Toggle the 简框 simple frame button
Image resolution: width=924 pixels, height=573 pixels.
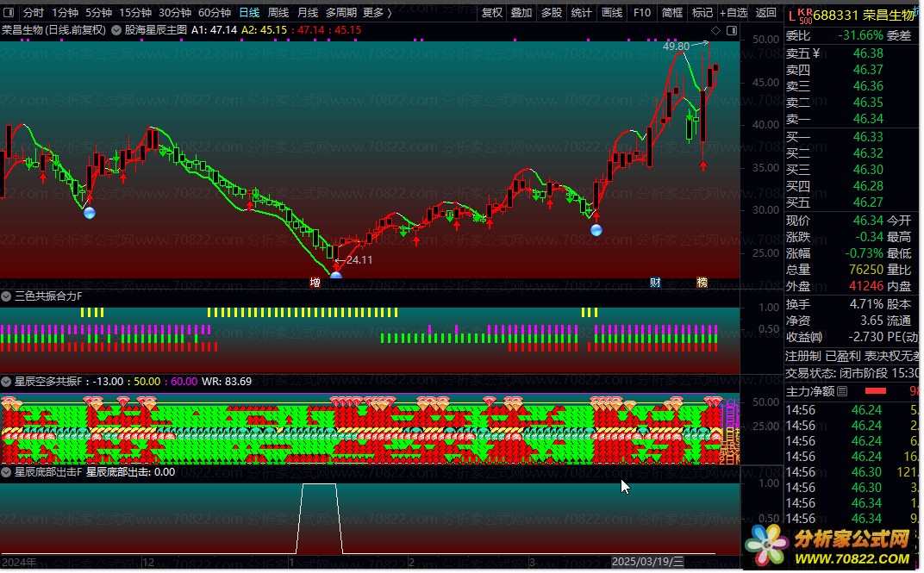tap(671, 12)
